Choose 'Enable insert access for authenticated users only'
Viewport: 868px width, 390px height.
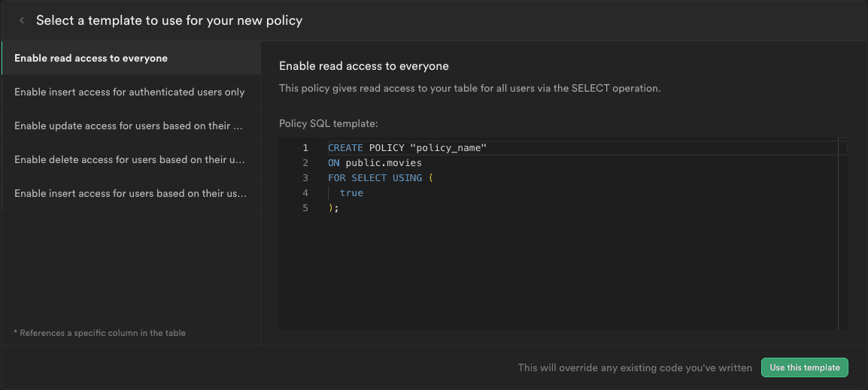[x=129, y=92]
